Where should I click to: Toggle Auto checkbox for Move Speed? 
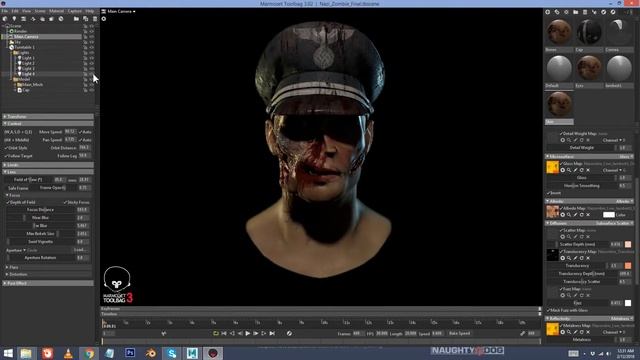click(x=85, y=132)
